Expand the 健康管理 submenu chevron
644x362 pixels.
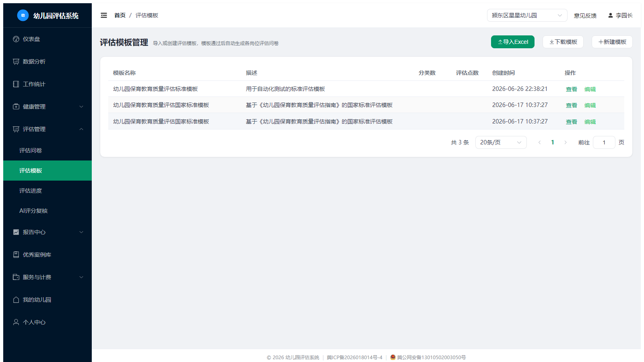(81, 107)
